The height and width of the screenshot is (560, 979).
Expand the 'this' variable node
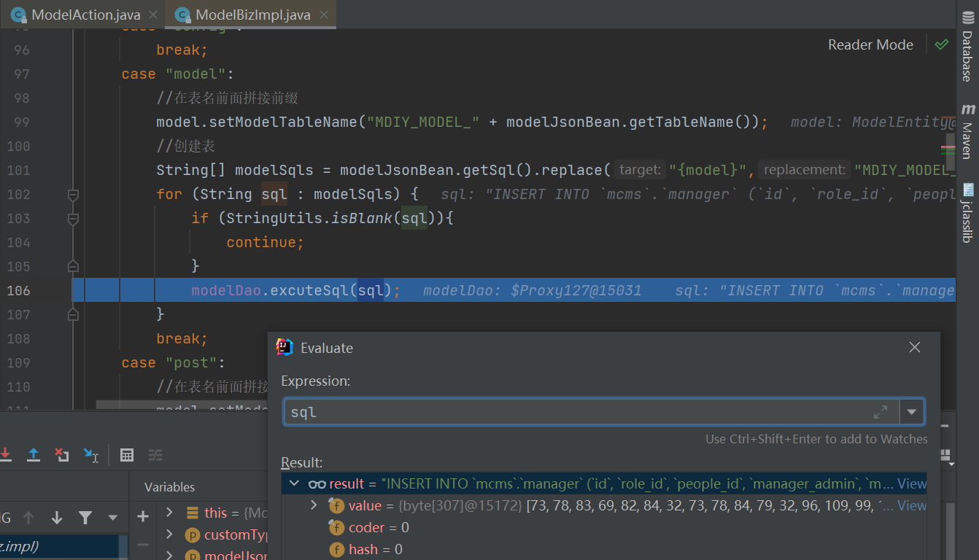pyautogui.click(x=169, y=513)
